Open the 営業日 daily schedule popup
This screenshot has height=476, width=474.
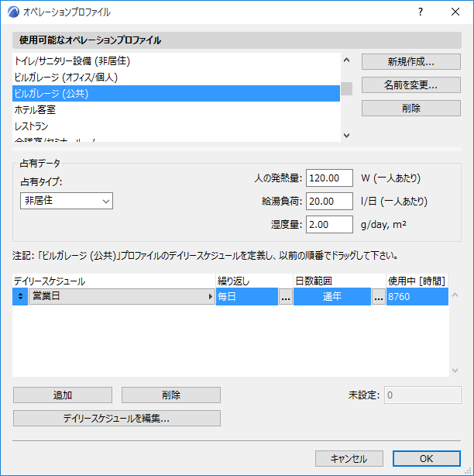coord(122,296)
